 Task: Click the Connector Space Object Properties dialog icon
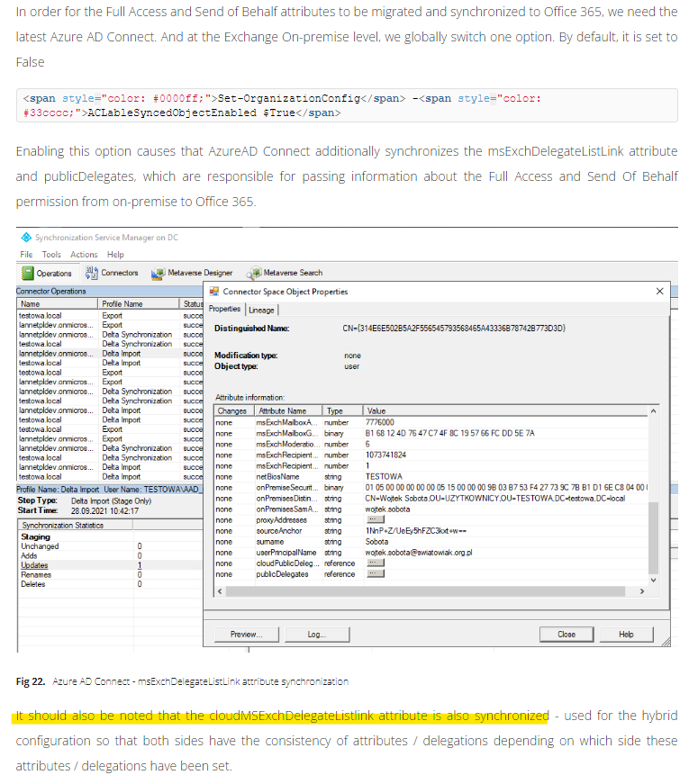214,292
